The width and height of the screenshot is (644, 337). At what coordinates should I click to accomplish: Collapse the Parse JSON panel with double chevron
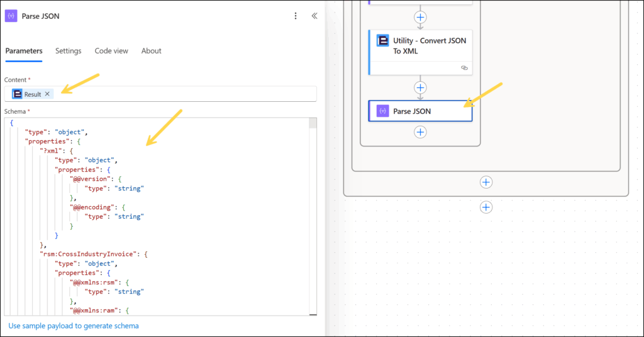coord(314,16)
